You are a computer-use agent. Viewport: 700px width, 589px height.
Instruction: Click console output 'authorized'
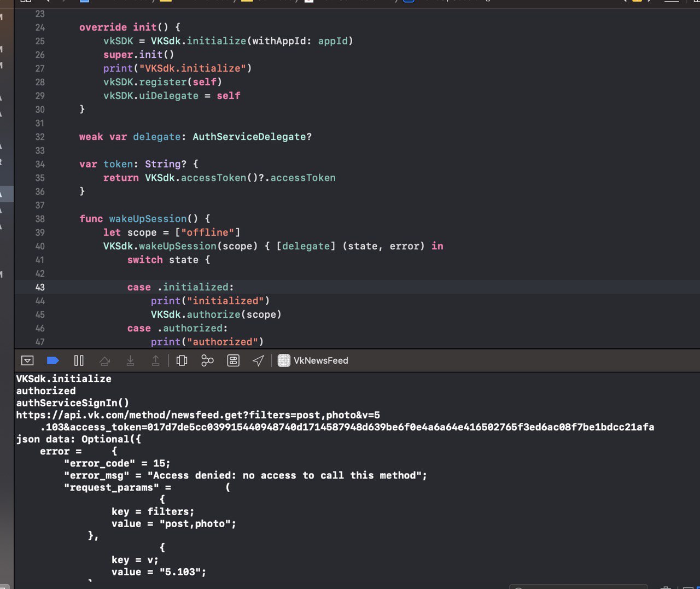46,391
